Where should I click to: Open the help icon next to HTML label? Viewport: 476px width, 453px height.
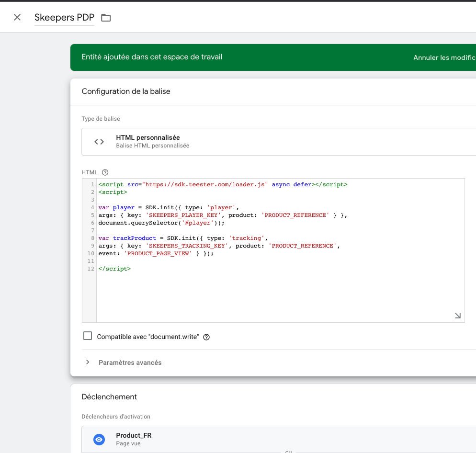click(x=105, y=172)
